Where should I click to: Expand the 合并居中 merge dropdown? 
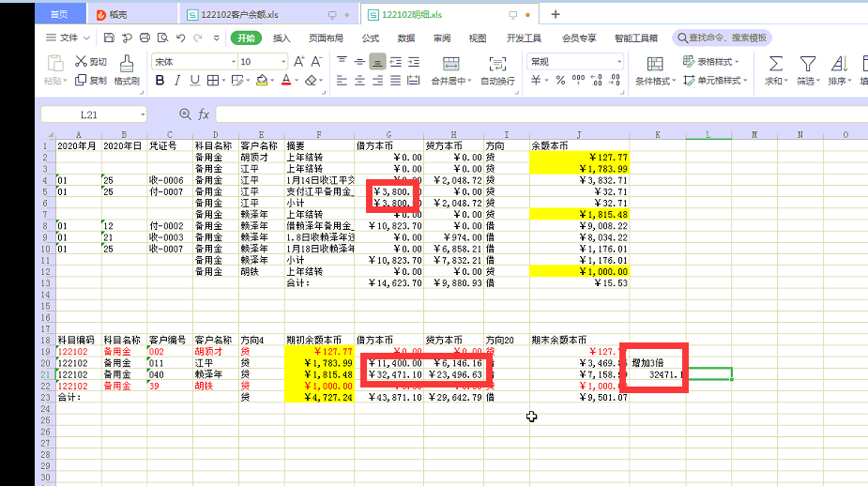click(469, 81)
